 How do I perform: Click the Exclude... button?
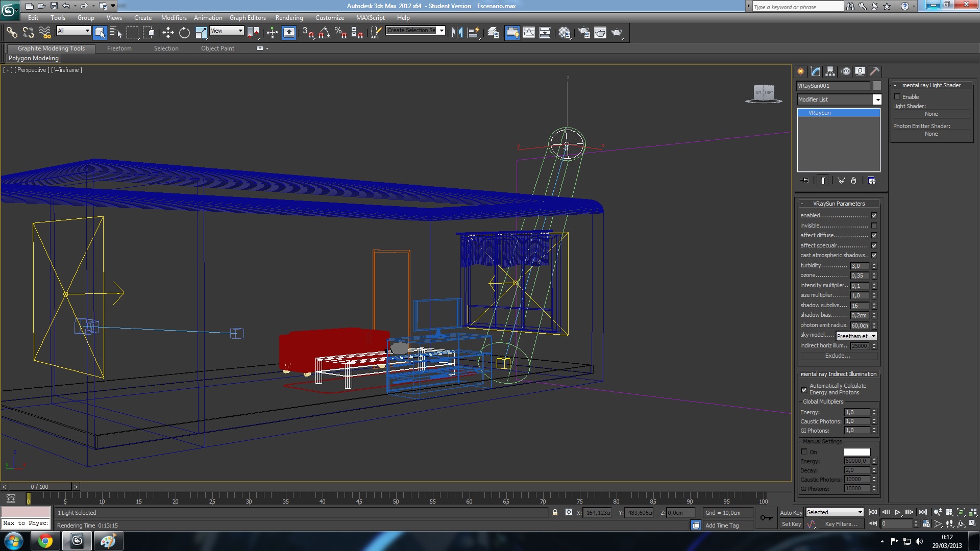(x=838, y=356)
